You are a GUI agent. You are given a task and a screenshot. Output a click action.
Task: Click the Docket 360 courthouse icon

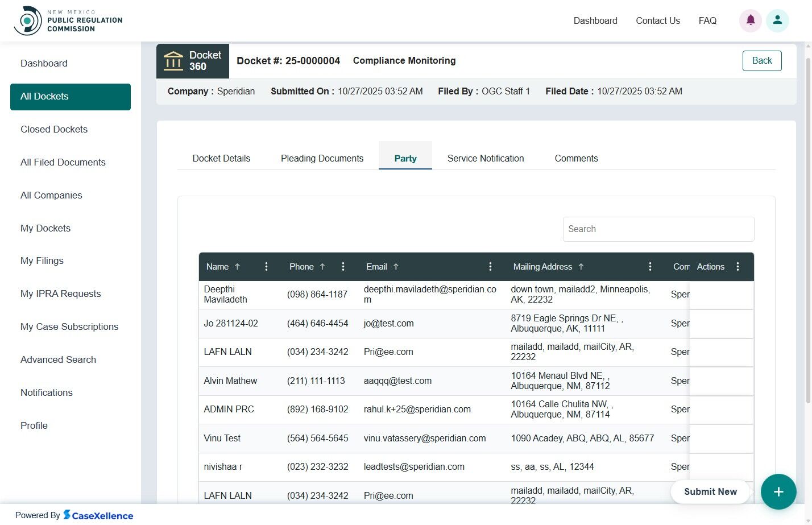pyautogui.click(x=173, y=61)
